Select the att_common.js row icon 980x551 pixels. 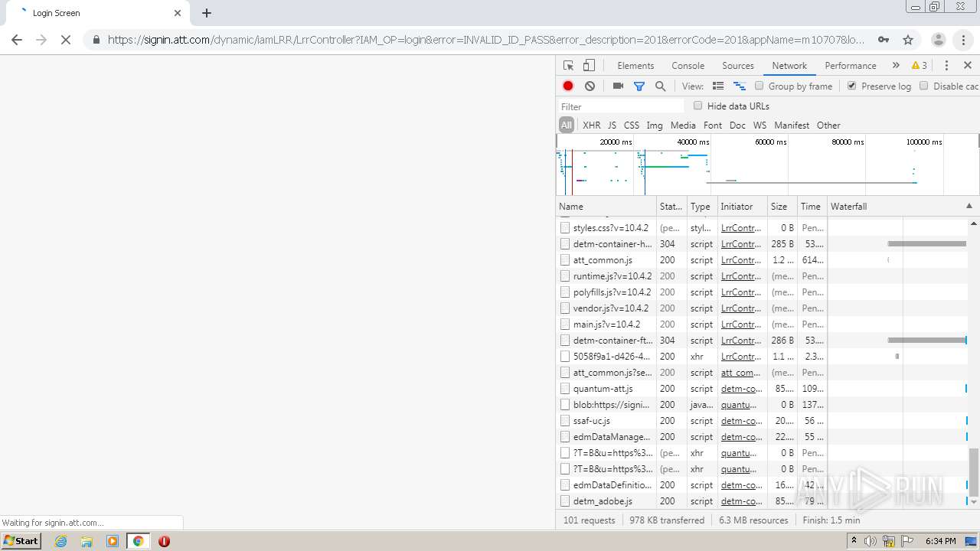565,260
